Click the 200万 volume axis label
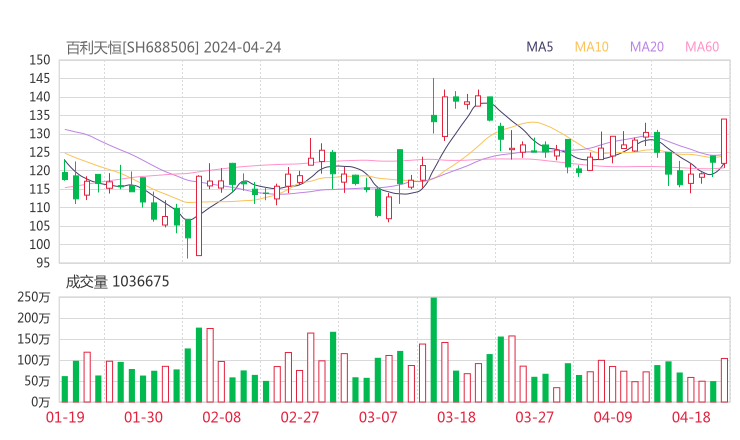Viewport: 740px width, 440px height. tap(34, 318)
